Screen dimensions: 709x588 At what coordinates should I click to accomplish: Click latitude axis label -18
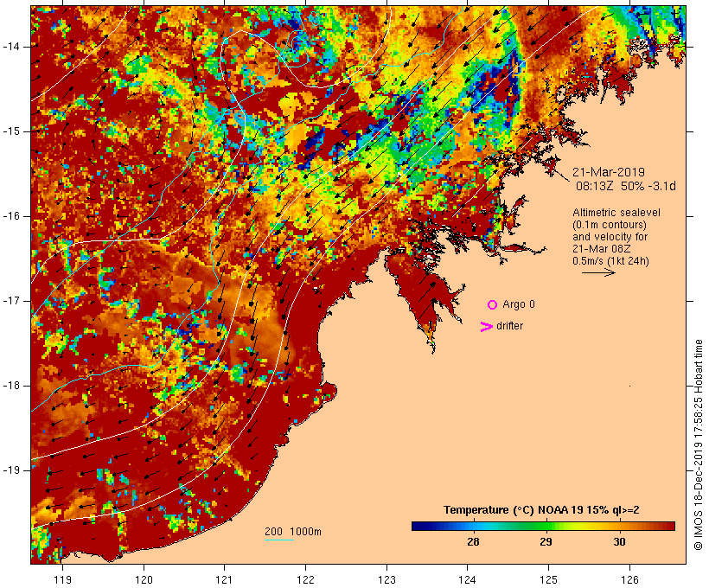tap(11, 386)
